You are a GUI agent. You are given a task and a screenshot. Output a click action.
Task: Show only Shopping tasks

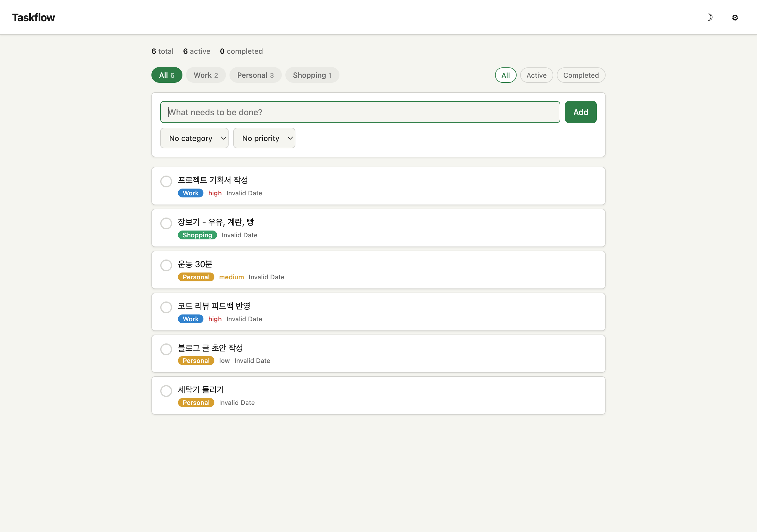[x=312, y=75]
